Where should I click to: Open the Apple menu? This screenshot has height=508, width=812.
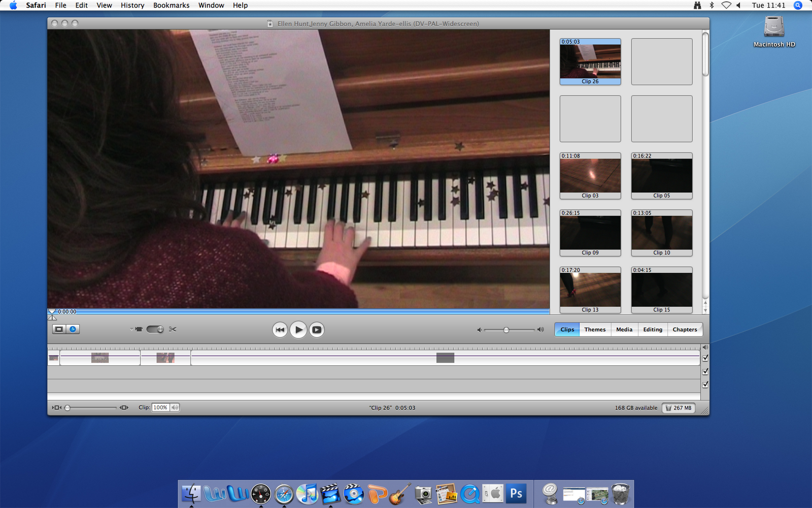[13, 5]
